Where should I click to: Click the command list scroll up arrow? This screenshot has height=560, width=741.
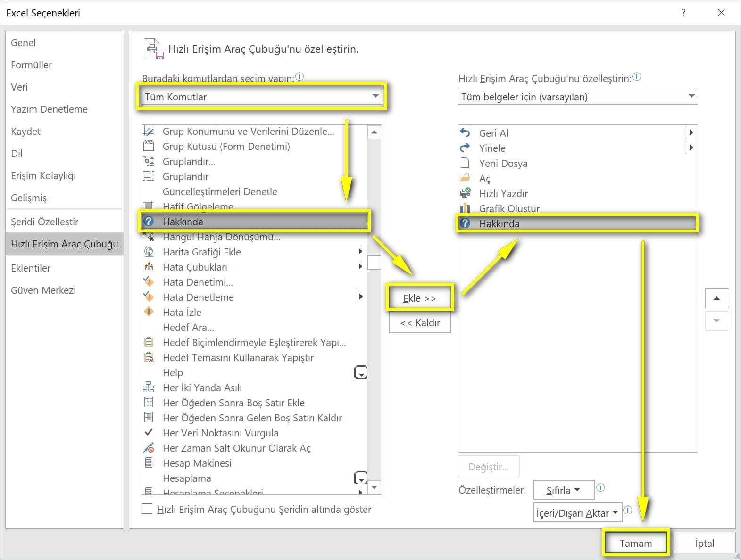click(374, 132)
